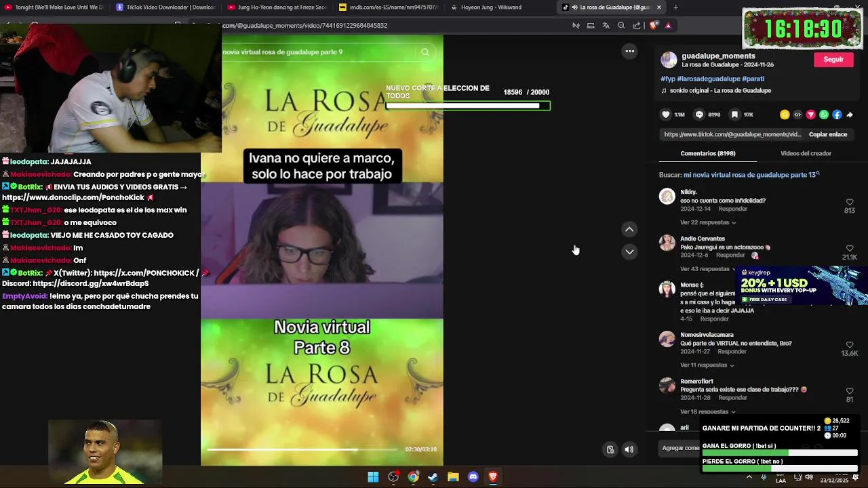Seek on the video progress bar

click(x=302, y=449)
